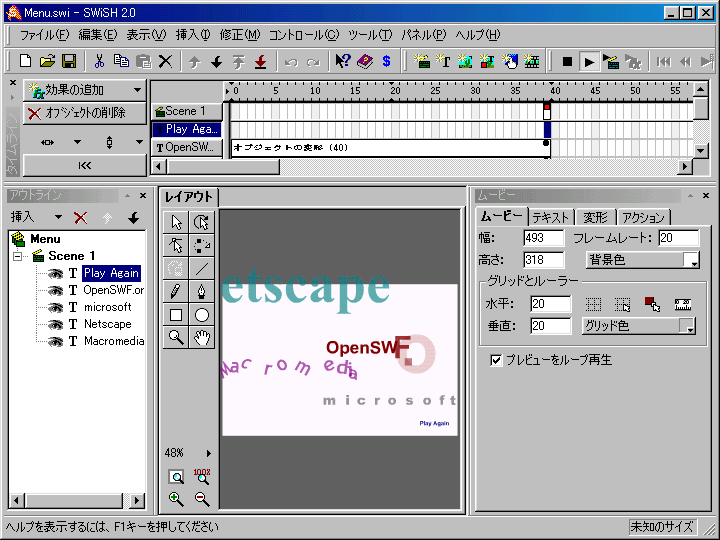This screenshot has width=720, height=540.
Task: Save the movie with the floppy icon
Action: [69, 61]
